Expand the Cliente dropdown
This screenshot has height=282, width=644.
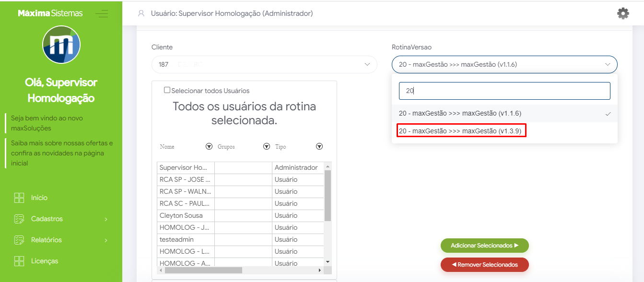pos(367,64)
